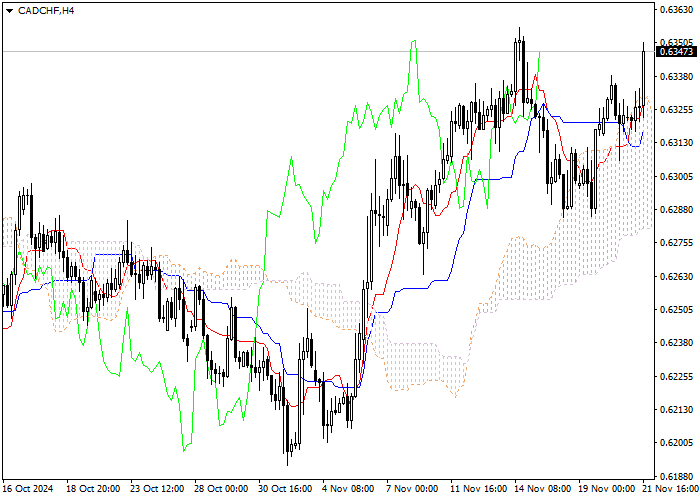Select the 19 Nov 00:00 time label
The width and height of the screenshot is (700, 500).
(x=607, y=489)
